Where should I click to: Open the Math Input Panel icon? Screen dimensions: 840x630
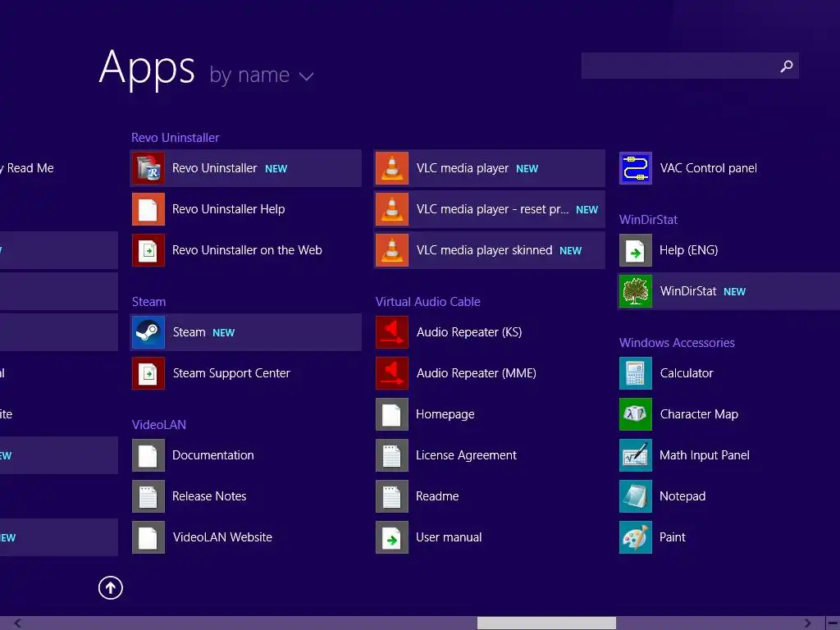pos(636,455)
